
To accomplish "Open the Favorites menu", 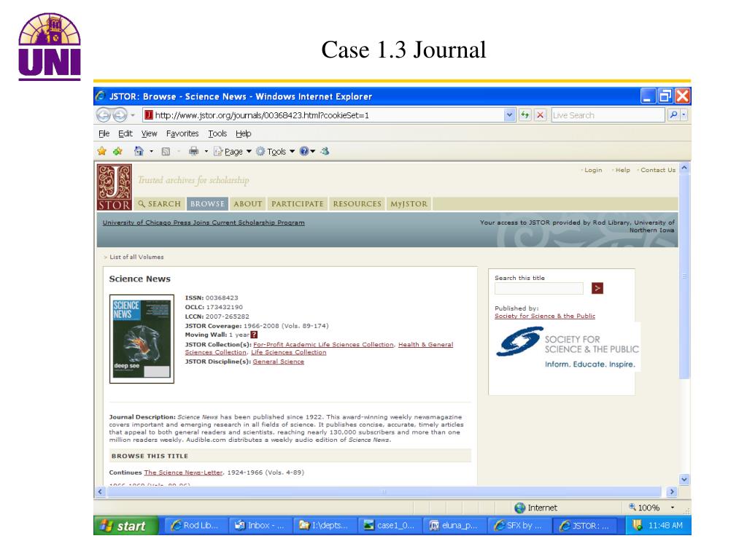I will click(x=182, y=134).
